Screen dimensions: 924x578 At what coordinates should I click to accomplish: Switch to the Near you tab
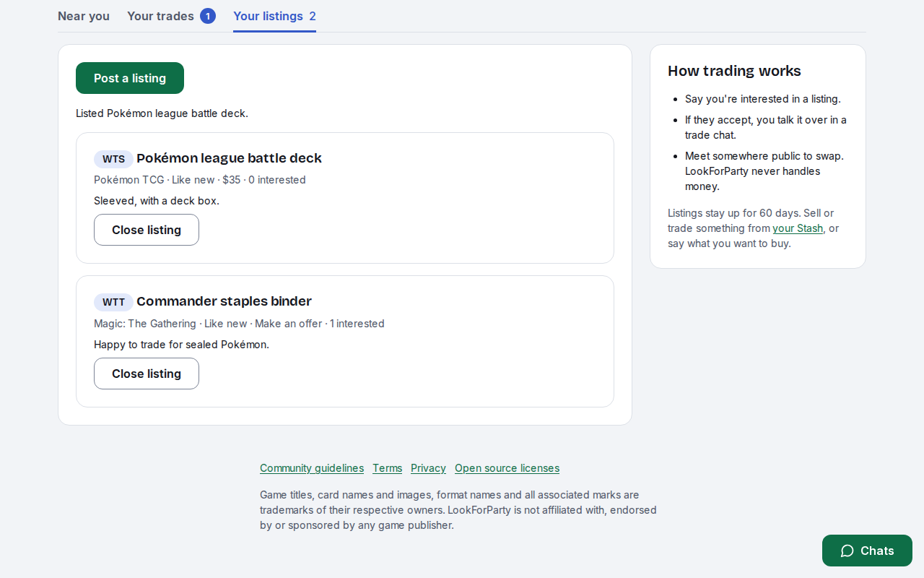84,16
